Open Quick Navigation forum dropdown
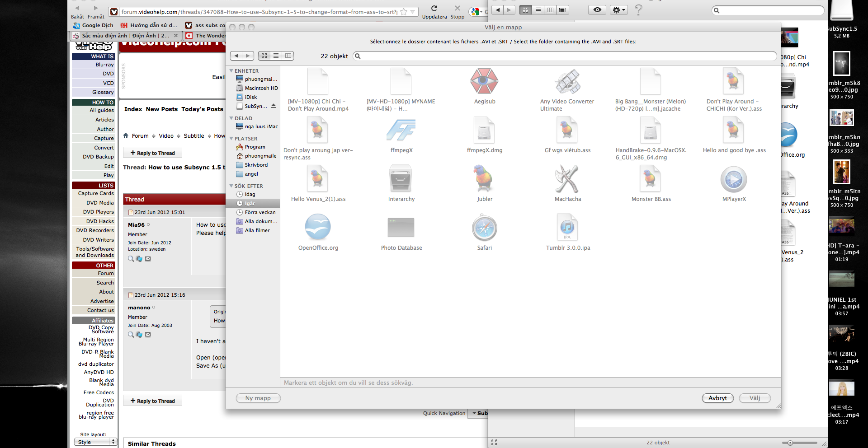The image size is (868, 448). tap(479, 413)
